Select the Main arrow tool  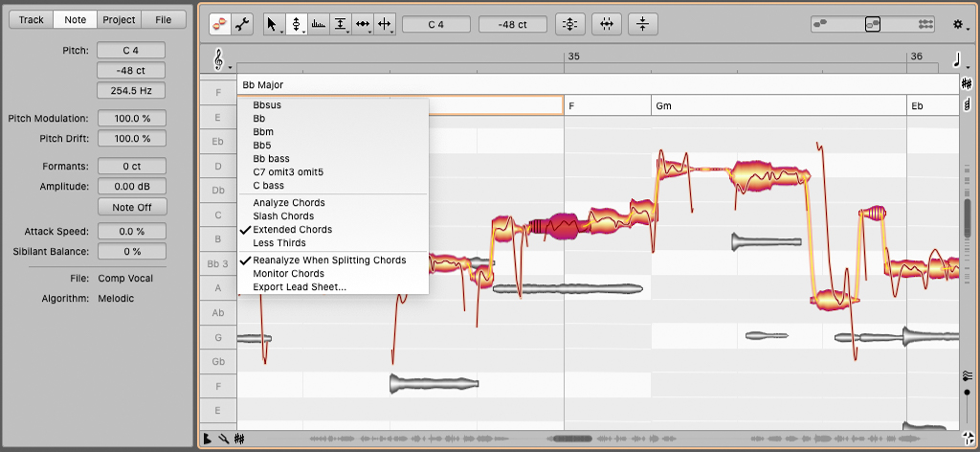coord(273,24)
